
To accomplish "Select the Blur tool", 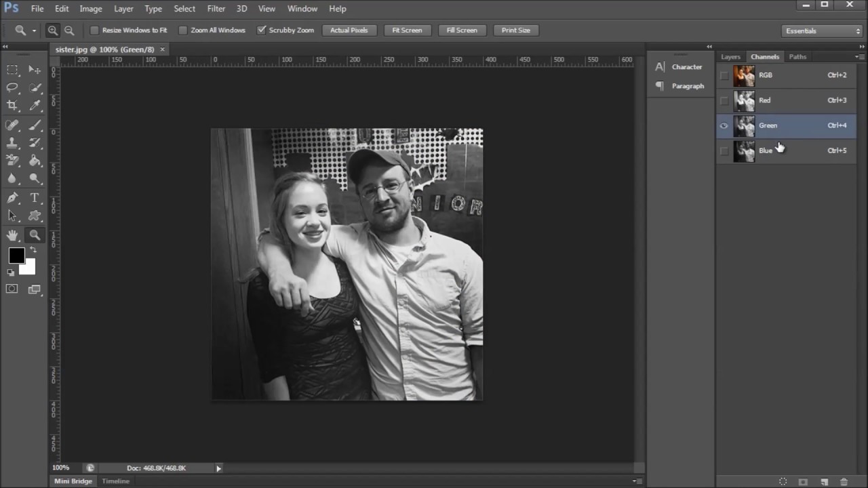I will [12, 178].
